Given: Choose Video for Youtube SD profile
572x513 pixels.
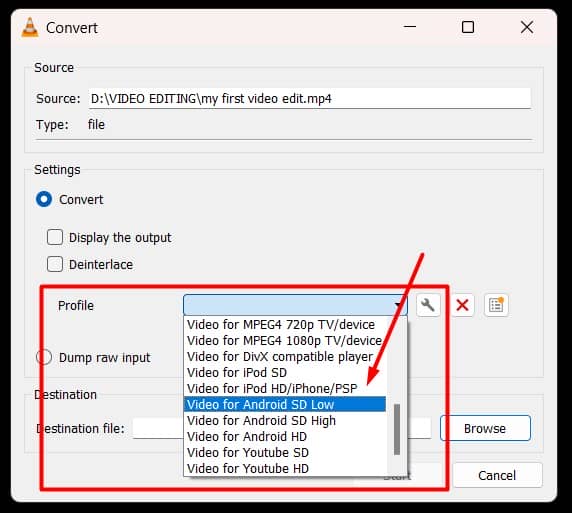Looking at the screenshot, I should [285, 452].
